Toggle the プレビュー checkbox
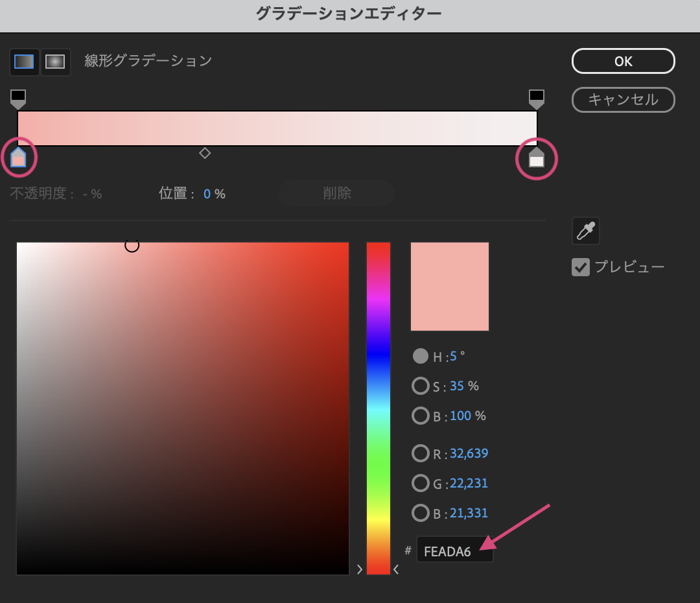The width and height of the screenshot is (700, 603). [580, 266]
